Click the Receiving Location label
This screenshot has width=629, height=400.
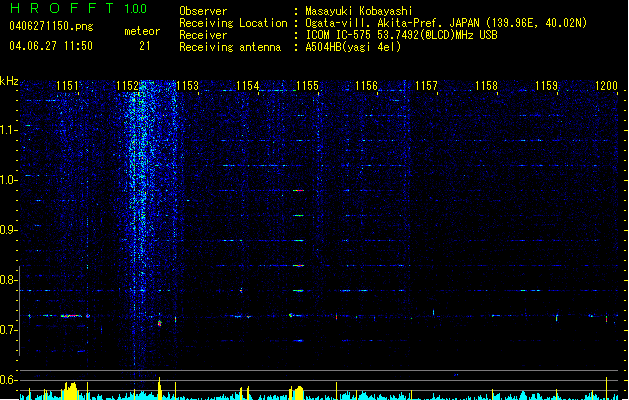tap(233, 23)
